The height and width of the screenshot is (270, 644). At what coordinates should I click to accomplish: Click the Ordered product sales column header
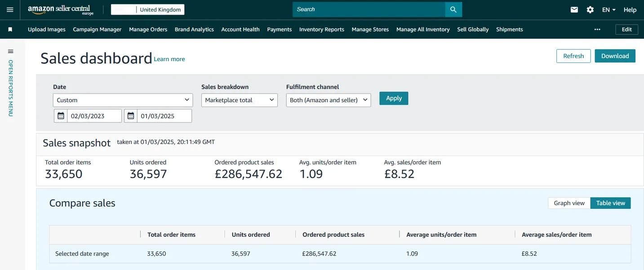(333, 234)
